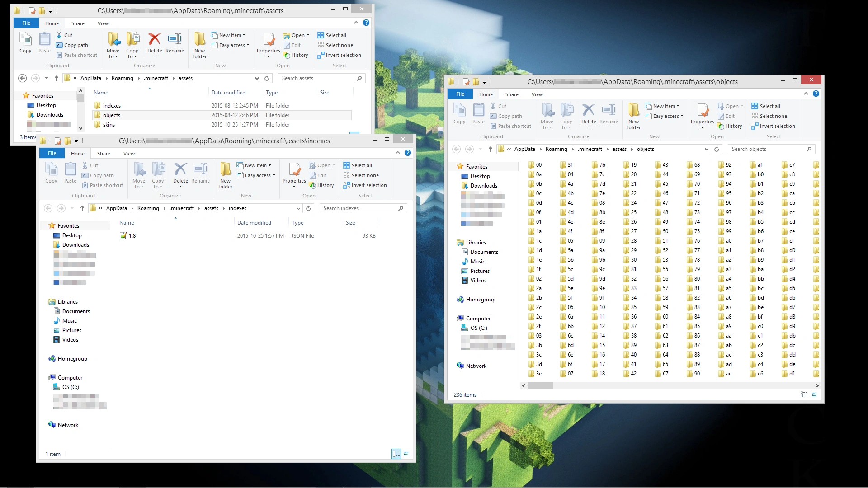Switch to large icons view in objects window

tap(814, 394)
